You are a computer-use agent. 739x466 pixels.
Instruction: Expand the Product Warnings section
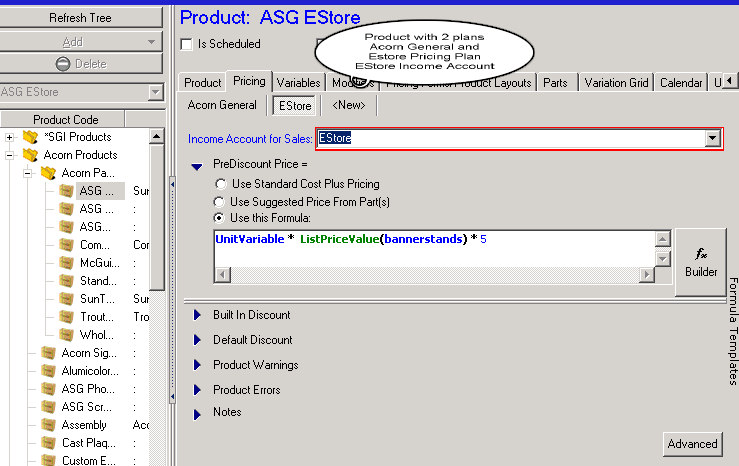click(197, 365)
